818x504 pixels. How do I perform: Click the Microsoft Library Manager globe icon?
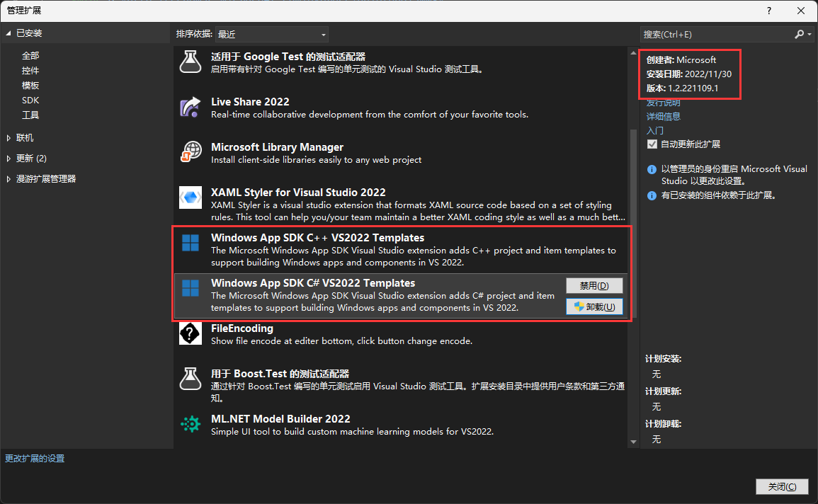tap(191, 152)
